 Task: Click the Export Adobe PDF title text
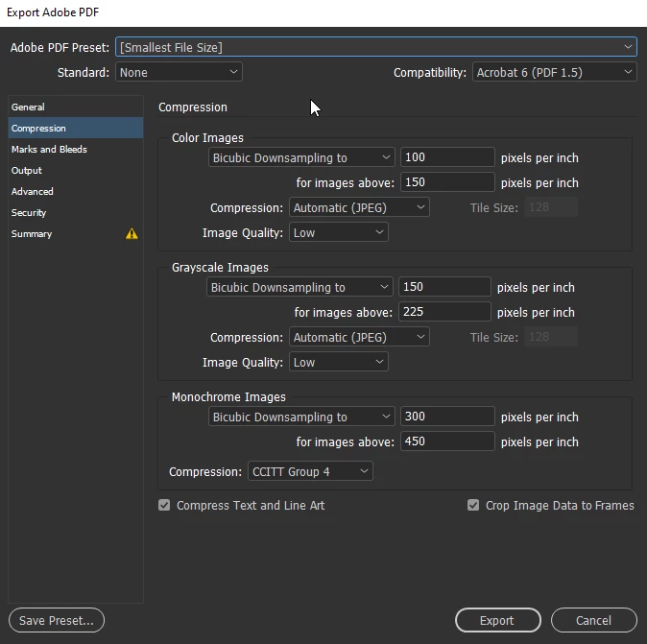(x=53, y=12)
